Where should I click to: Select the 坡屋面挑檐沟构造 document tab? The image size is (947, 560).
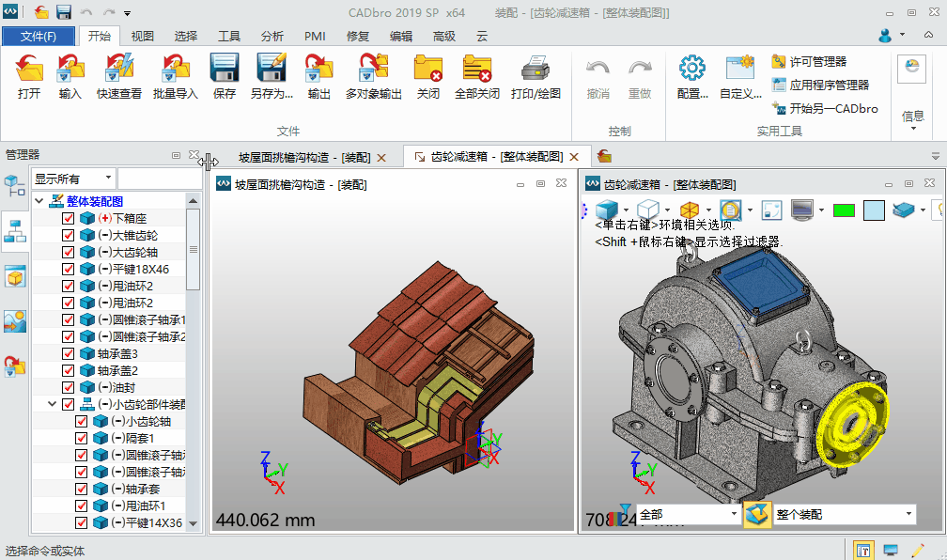[303, 157]
